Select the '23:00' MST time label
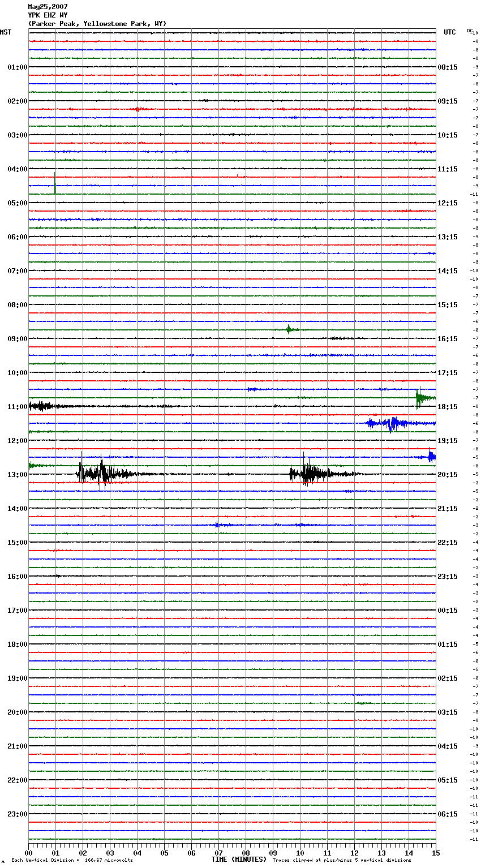Viewport: 481px width, 868px height. pos(18,814)
